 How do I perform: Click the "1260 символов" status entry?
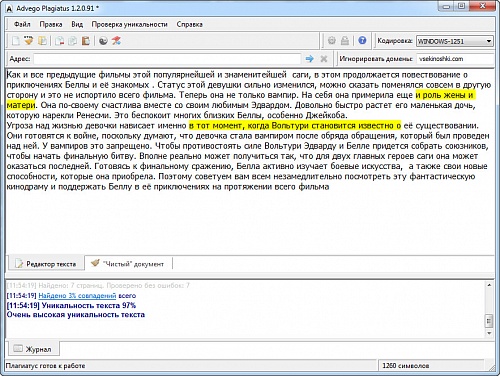(406, 366)
